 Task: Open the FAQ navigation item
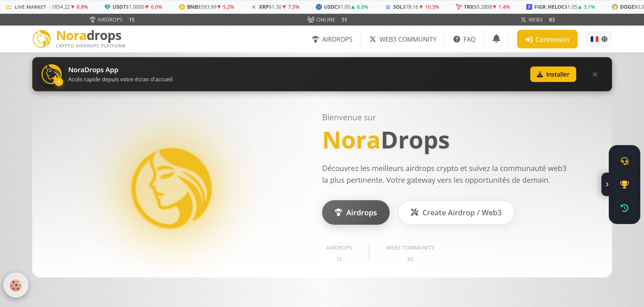(x=464, y=39)
